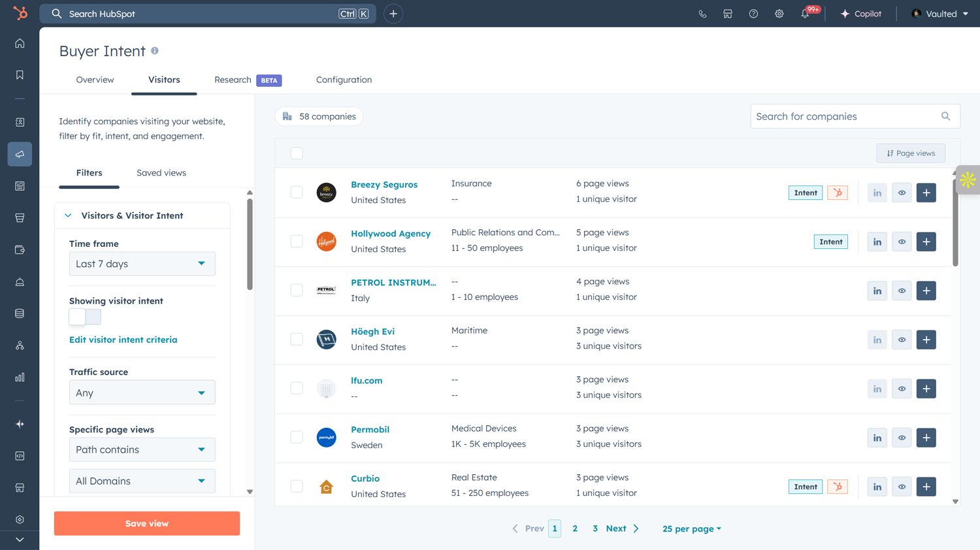Image resolution: width=980 pixels, height=550 pixels.
Task: Click the Search for companies field
Action: click(855, 116)
